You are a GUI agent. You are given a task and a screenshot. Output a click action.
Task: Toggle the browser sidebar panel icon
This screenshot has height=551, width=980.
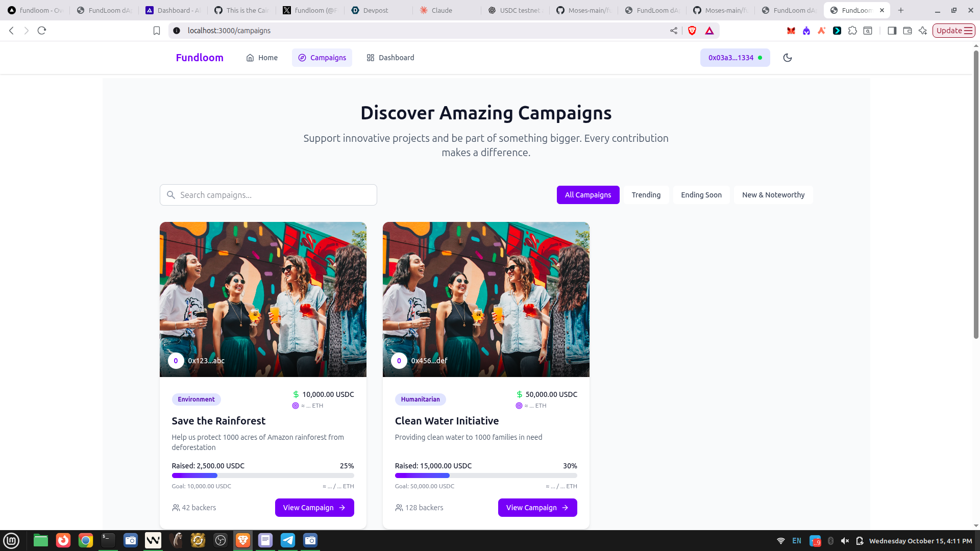coord(892,31)
